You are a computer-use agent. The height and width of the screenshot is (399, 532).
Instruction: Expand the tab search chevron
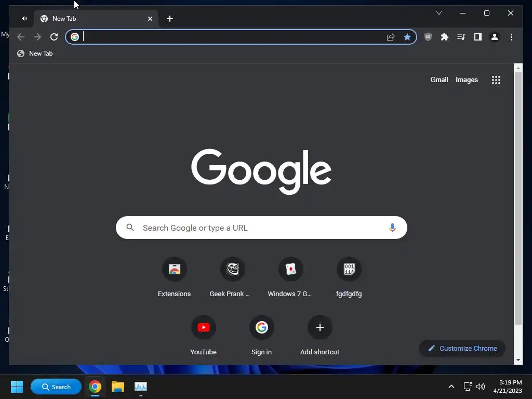click(x=438, y=13)
